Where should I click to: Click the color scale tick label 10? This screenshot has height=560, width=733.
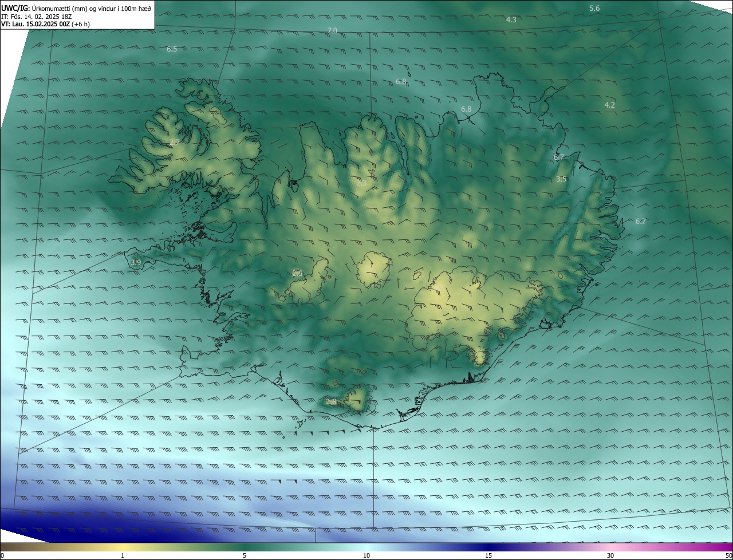[x=366, y=555]
